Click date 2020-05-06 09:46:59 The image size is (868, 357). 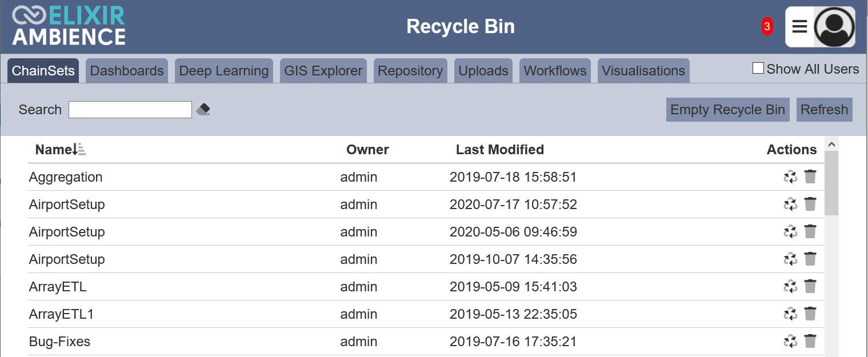point(513,232)
